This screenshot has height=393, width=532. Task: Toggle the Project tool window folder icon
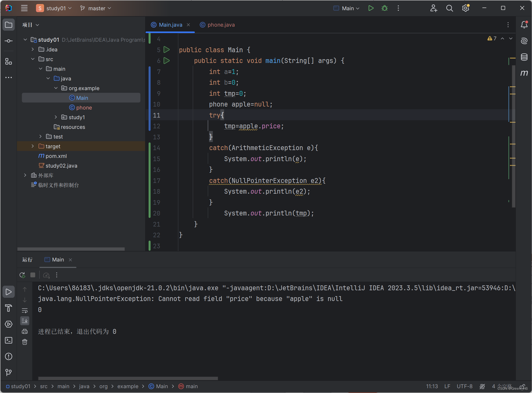[x=9, y=25]
